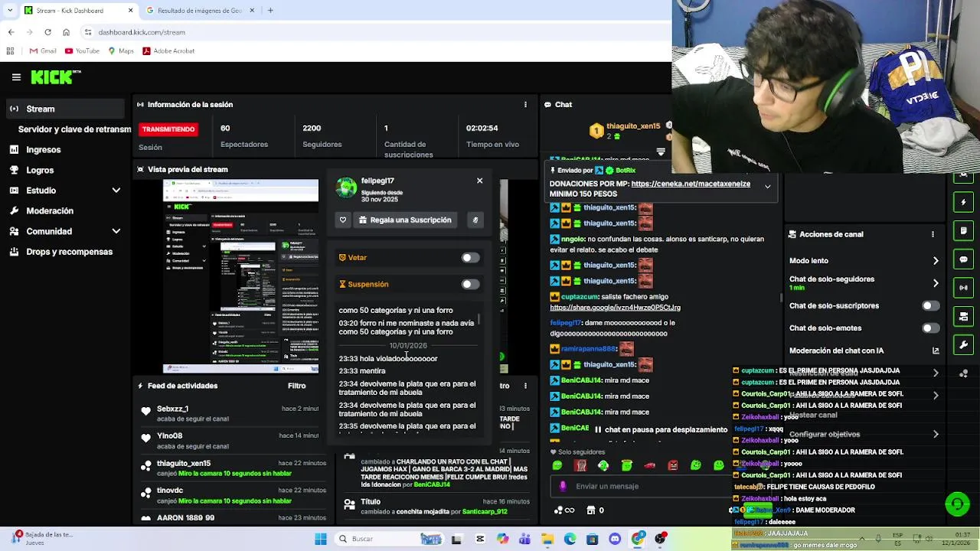Close the felipegl17 user card
Viewport: 980px width, 551px height.
pos(479,181)
